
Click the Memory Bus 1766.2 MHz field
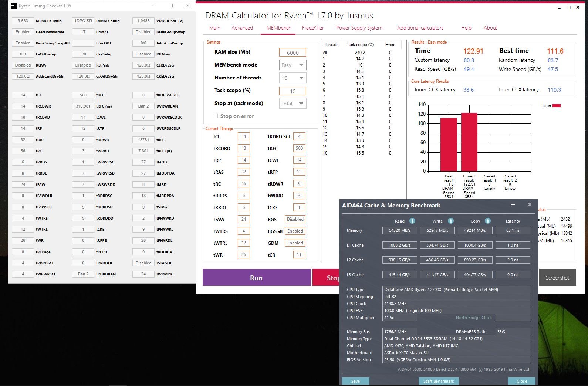click(x=400, y=332)
